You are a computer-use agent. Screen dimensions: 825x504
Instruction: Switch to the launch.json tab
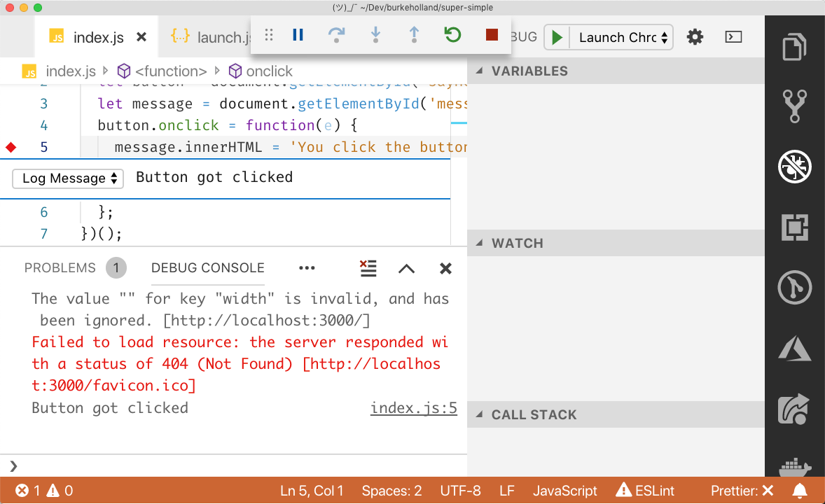click(x=211, y=37)
